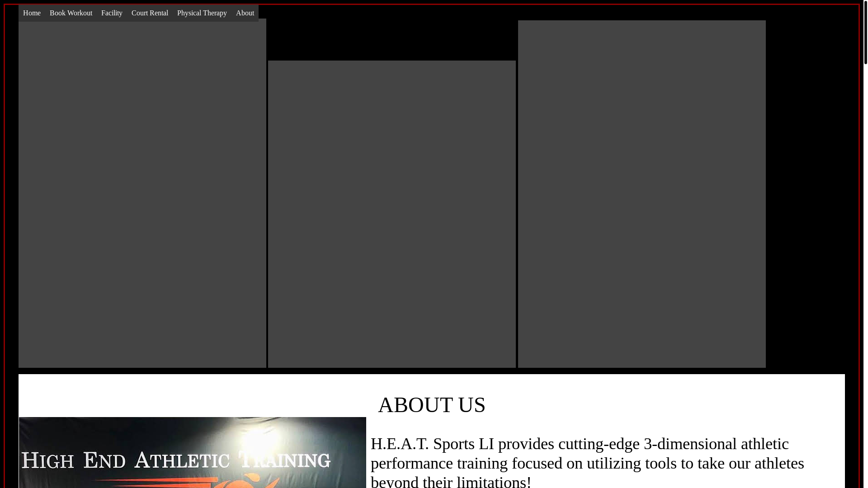This screenshot has width=868, height=488.
Task: Click the right gray image placeholder
Action: [x=642, y=194]
